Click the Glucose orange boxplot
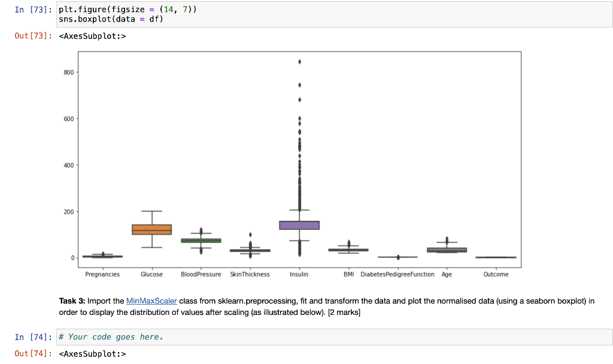613x364 pixels. [151, 229]
